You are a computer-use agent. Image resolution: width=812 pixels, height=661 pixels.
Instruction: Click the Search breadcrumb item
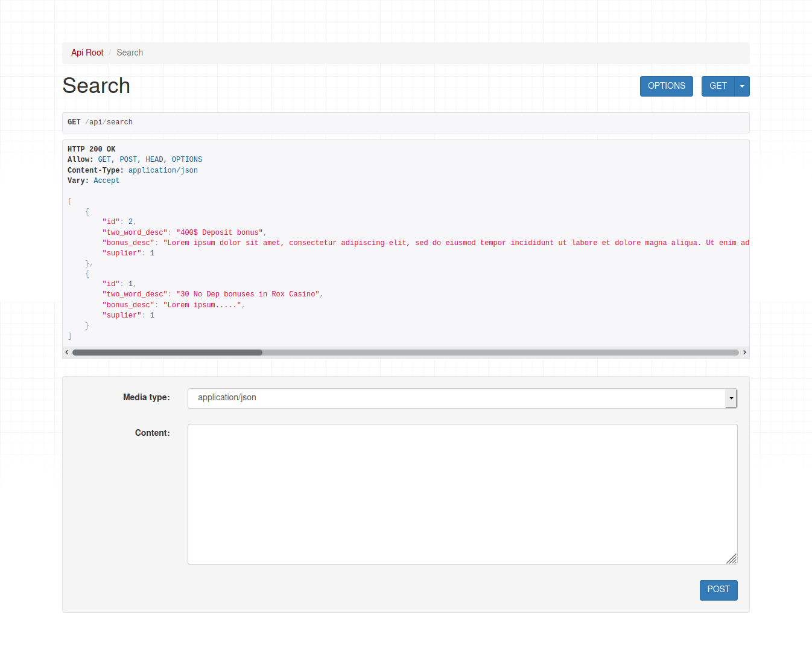[130, 53]
